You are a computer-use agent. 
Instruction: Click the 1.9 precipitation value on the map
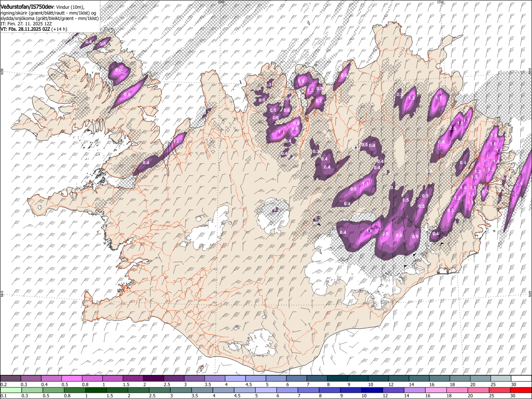460,123
